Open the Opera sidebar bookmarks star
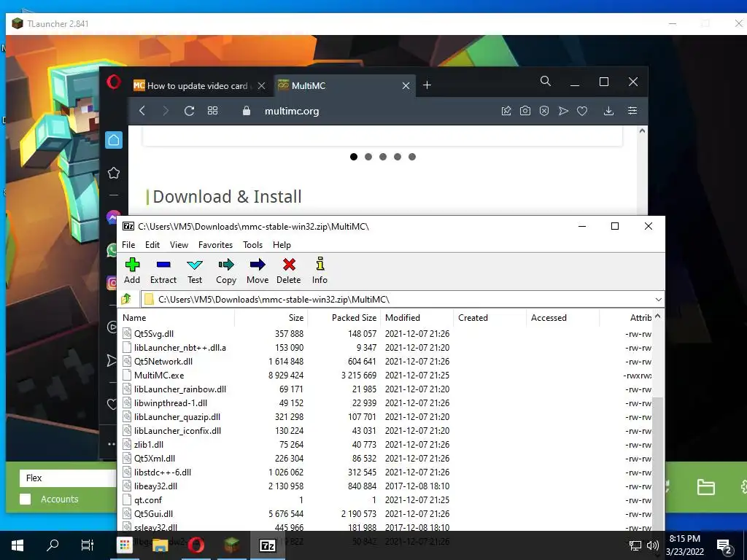Image resolution: width=747 pixels, height=560 pixels. [x=114, y=173]
